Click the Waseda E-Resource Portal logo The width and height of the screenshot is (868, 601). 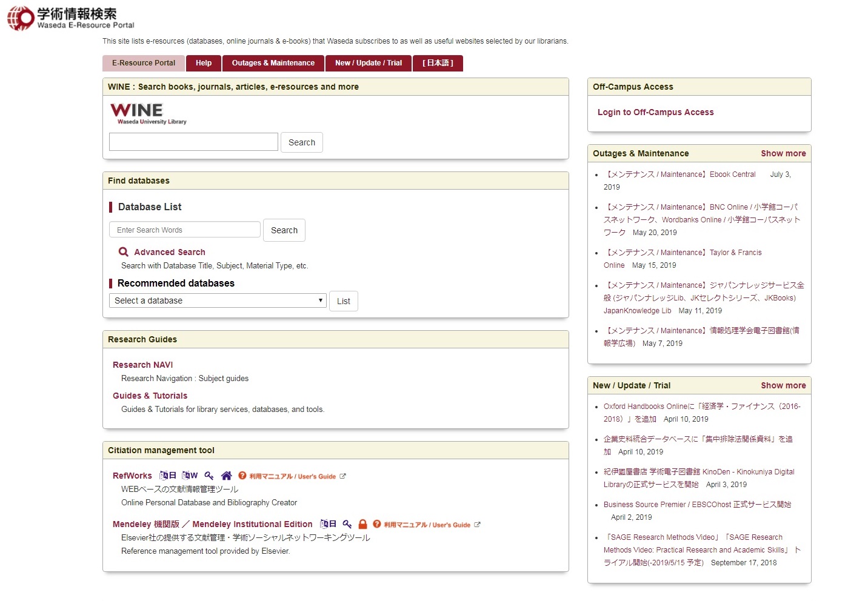tap(71, 18)
